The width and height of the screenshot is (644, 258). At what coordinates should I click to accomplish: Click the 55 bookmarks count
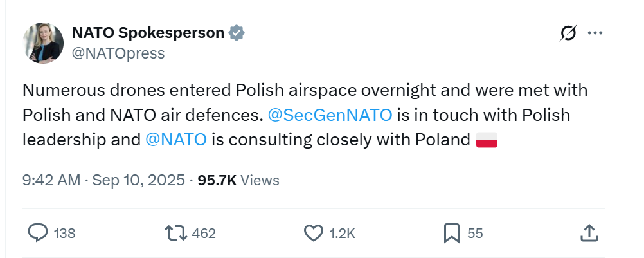[475, 234]
